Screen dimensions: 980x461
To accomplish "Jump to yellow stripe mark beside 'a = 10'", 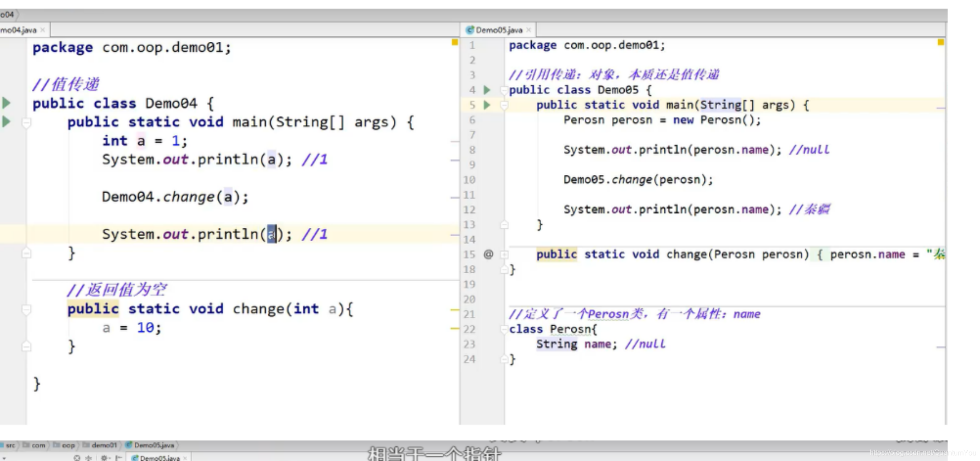I will click(x=454, y=328).
